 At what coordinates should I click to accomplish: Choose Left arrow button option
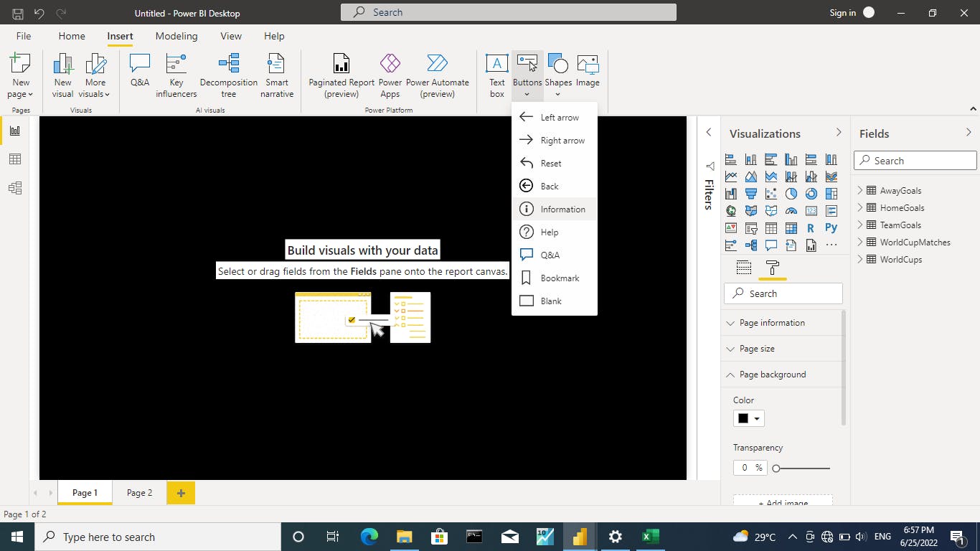(555, 118)
